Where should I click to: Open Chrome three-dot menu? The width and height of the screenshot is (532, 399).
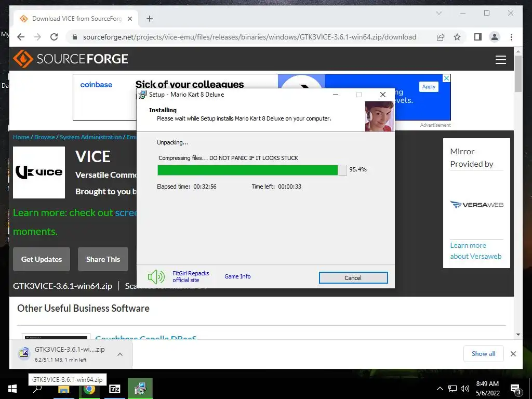pos(511,37)
